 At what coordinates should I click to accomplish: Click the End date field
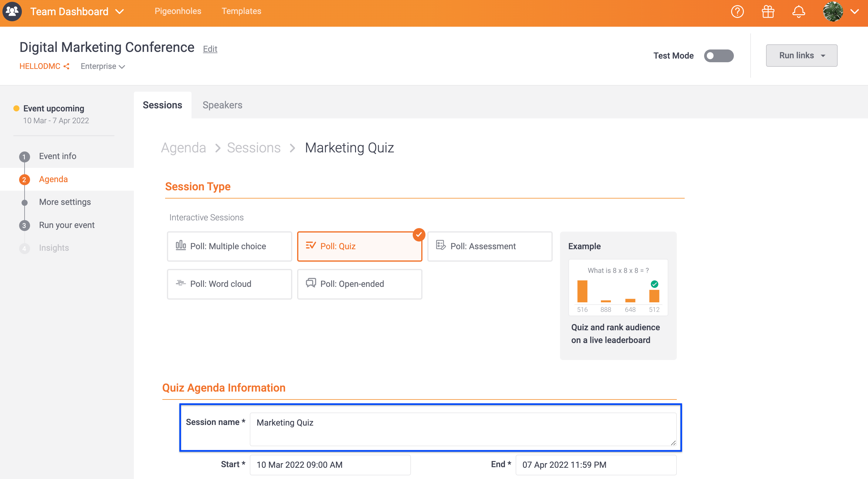[596, 465]
